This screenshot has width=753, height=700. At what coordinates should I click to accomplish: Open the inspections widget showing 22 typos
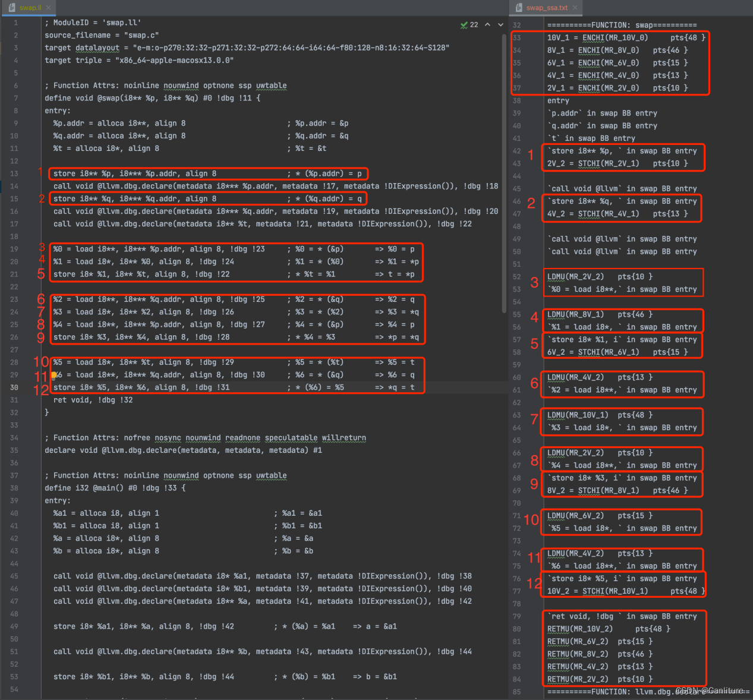pos(469,25)
